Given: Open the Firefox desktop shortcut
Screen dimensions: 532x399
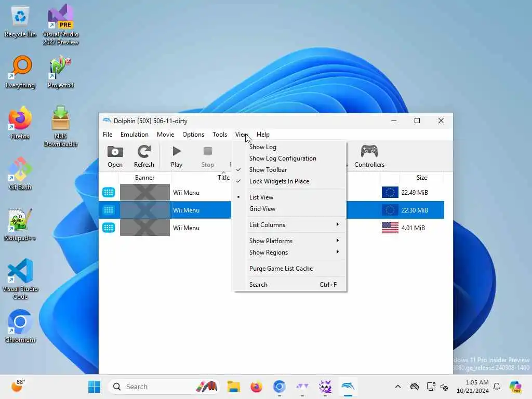Looking at the screenshot, I should pos(20,123).
